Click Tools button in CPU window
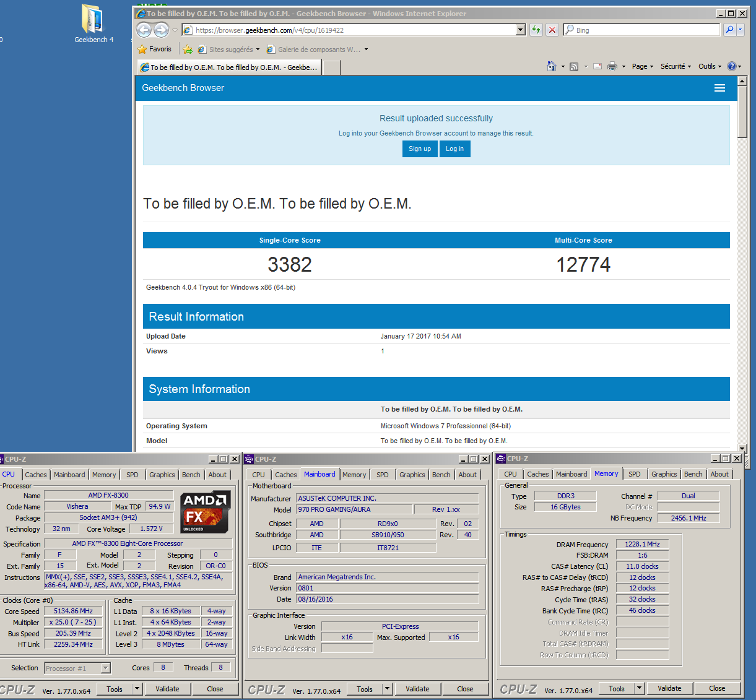This screenshot has width=756, height=700. click(115, 689)
